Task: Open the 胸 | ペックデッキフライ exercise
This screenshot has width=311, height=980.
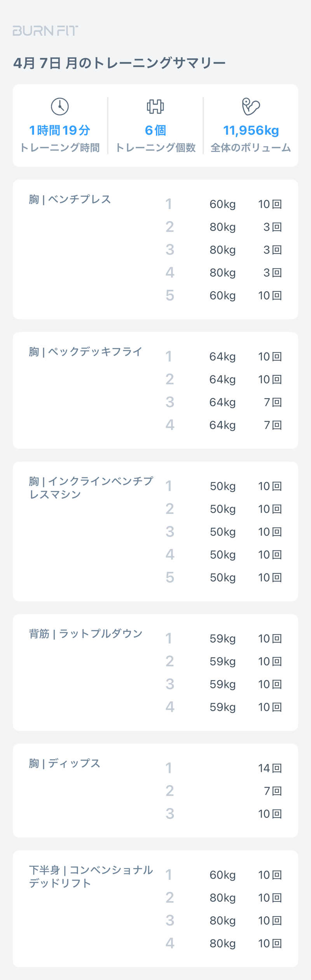Action: click(86, 352)
